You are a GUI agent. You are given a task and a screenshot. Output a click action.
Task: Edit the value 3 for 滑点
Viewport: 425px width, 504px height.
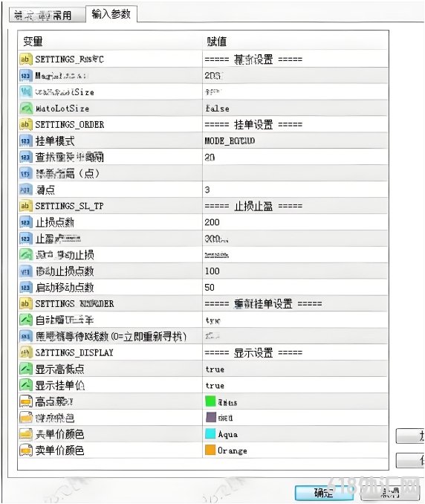click(207, 190)
